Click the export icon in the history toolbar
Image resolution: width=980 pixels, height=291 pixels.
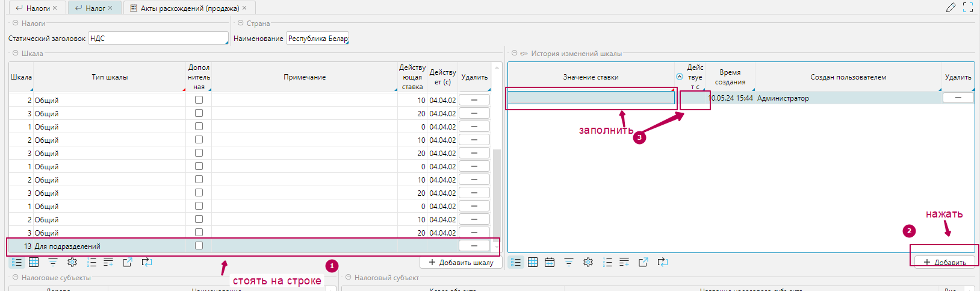[x=644, y=262]
